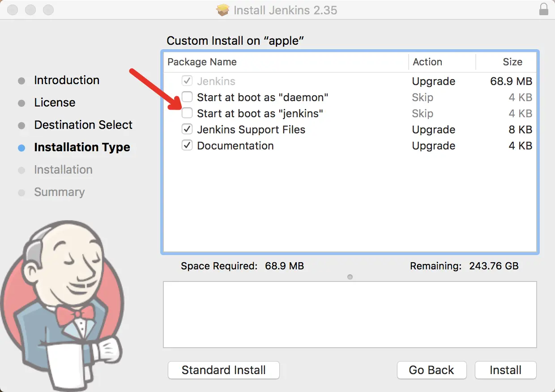Click the 68.9 MB size cell
Viewport: 555px width, 392px height.
pos(511,81)
